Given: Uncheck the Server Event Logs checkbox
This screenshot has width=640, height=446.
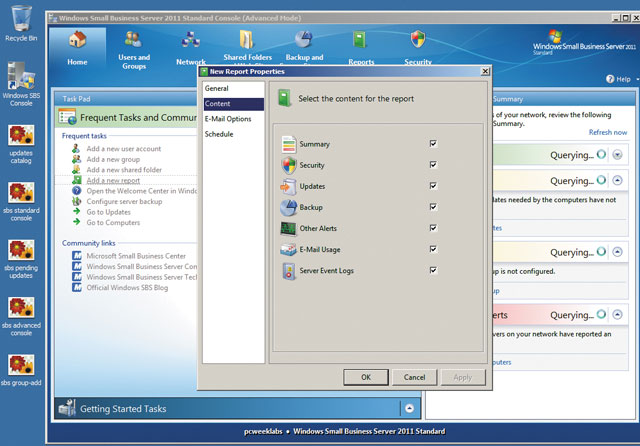Looking at the screenshot, I should coord(433,271).
